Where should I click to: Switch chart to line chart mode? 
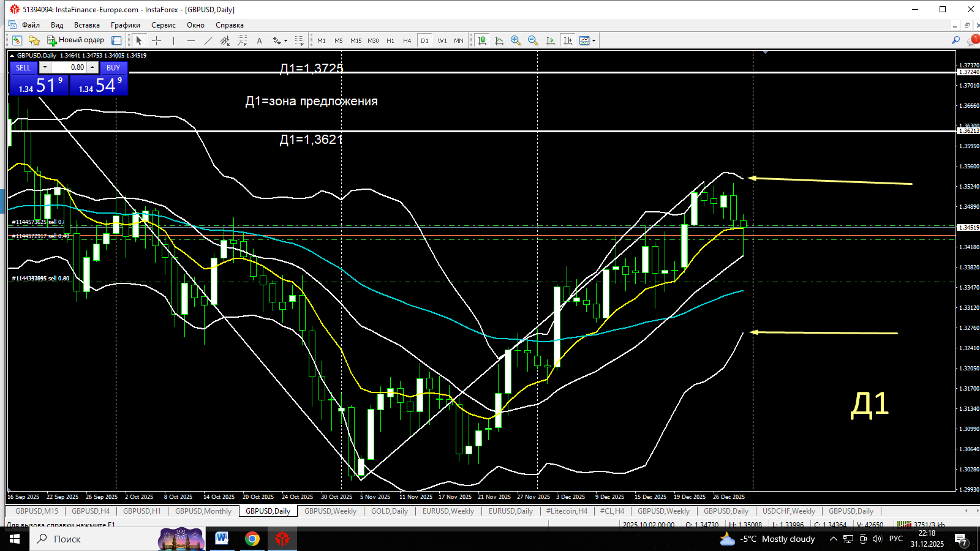point(499,40)
